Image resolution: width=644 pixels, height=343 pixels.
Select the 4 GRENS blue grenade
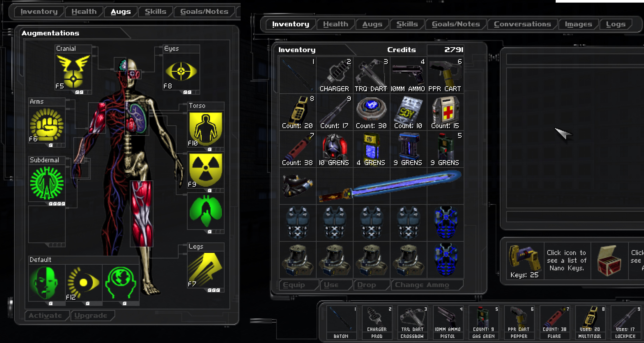pos(372,149)
